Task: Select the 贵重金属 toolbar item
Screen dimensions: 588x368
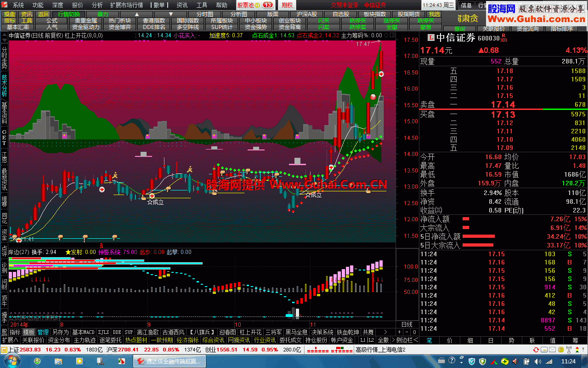Action: (86, 21)
